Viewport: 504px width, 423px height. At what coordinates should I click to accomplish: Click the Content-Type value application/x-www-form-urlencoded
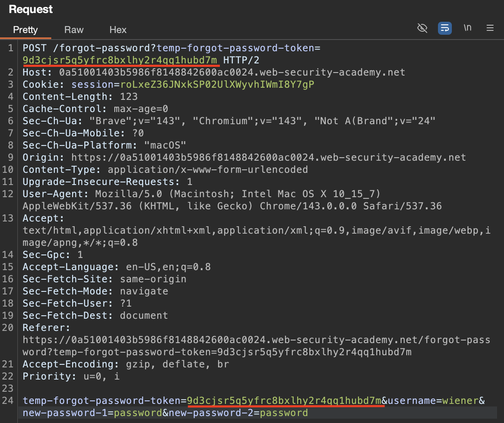click(x=208, y=169)
